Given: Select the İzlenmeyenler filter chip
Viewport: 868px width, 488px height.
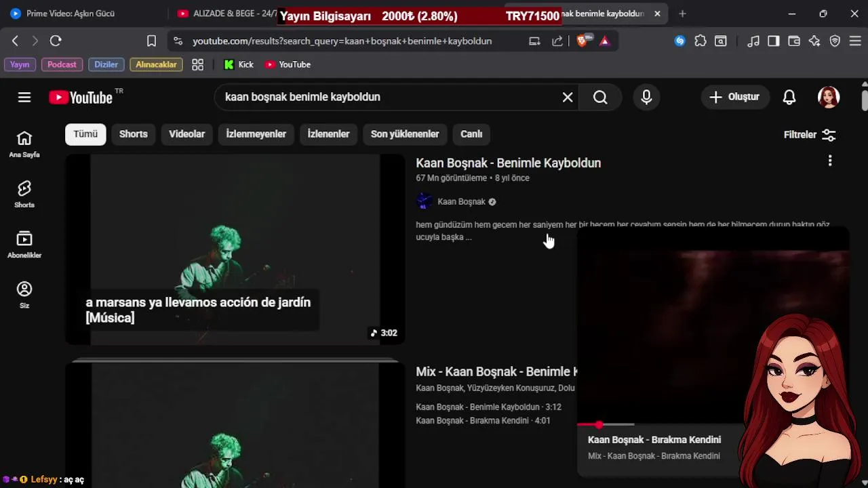Looking at the screenshot, I should click(256, 134).
